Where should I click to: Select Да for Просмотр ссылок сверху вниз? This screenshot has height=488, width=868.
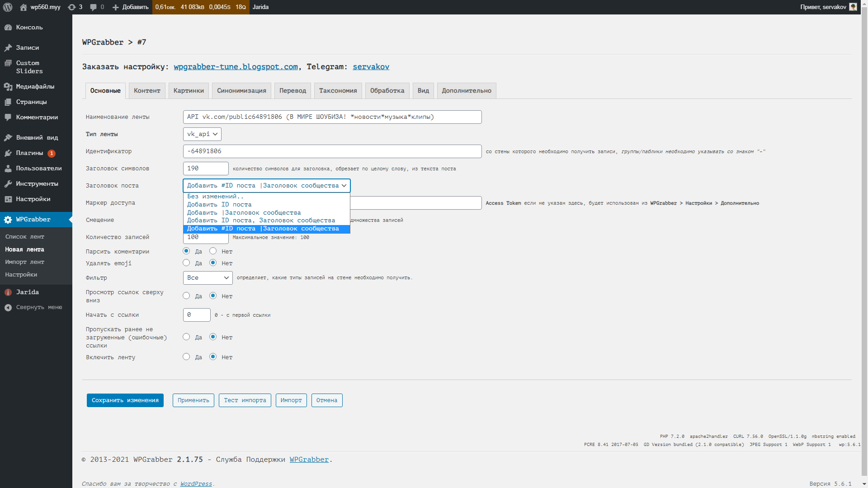(x=186, y=296)
